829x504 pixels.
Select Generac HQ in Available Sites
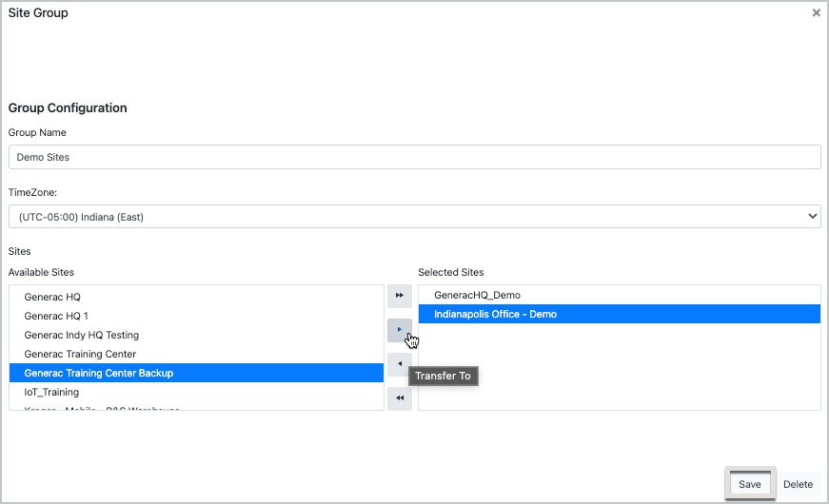point(53,297)
